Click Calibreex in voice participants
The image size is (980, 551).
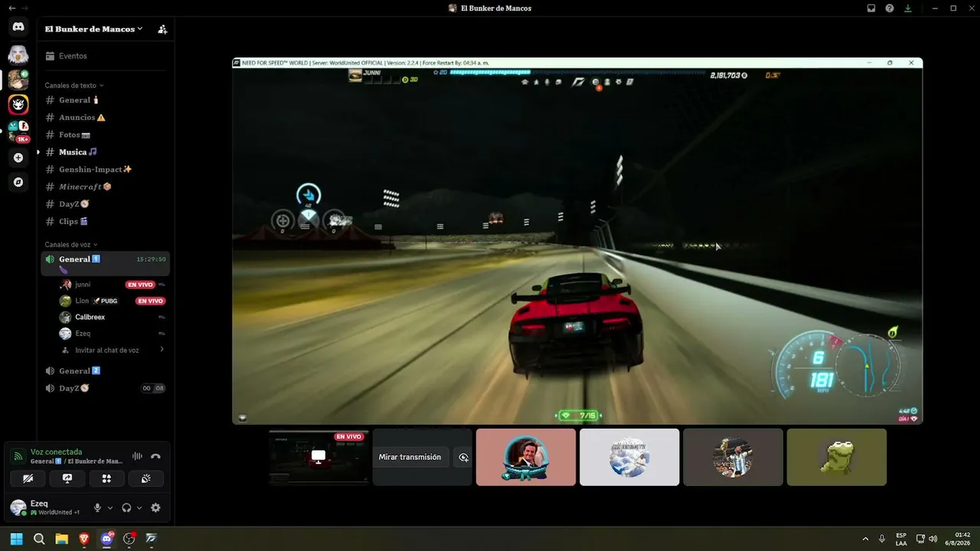pyautogui.click(x=113, y=317)
